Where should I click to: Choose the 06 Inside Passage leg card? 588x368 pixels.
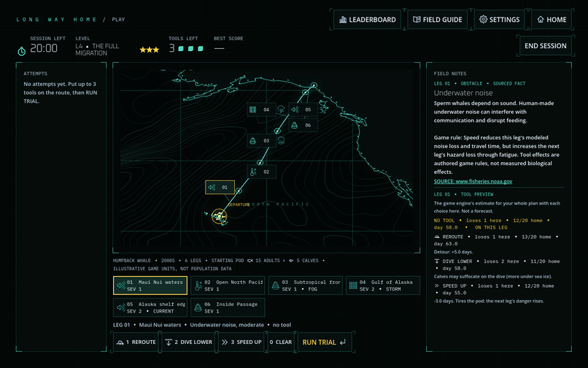[x=228, y=307]
